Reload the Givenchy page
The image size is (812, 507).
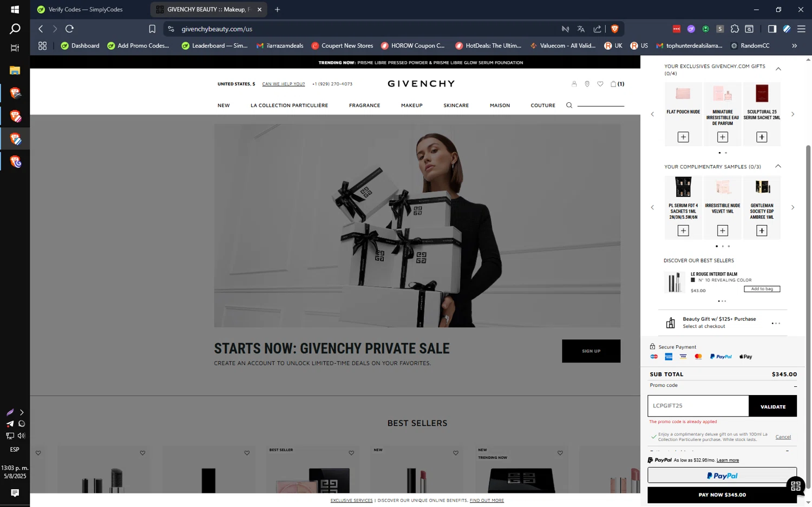click(x=69, y=29)
